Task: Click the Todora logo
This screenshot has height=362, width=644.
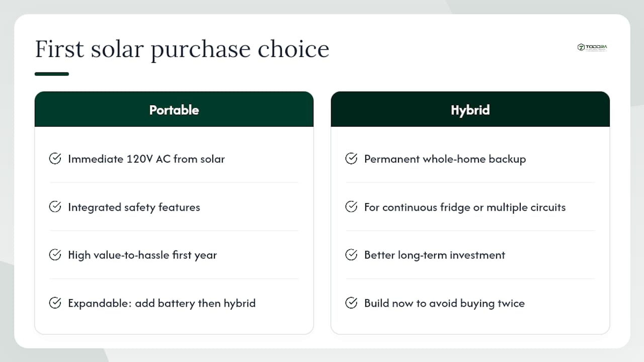Action: [x=592, y=47]
